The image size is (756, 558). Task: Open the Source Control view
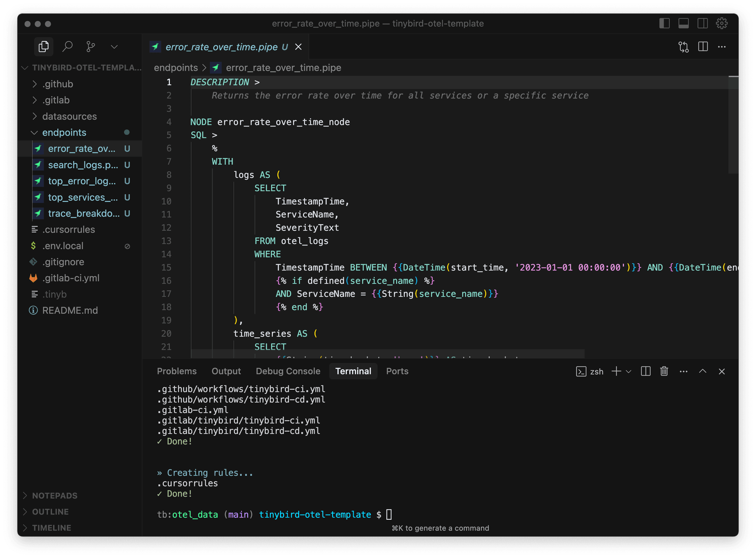[x=90, y=46]
